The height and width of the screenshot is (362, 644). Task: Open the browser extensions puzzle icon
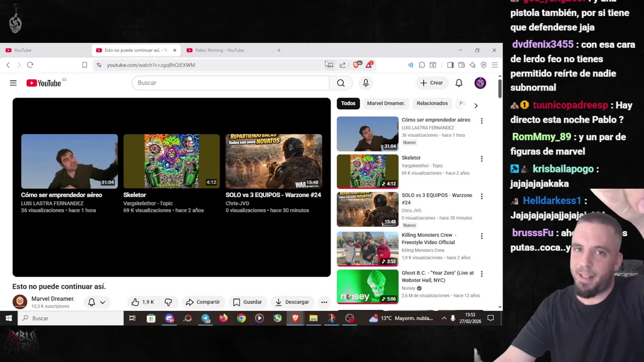[422, 65]
